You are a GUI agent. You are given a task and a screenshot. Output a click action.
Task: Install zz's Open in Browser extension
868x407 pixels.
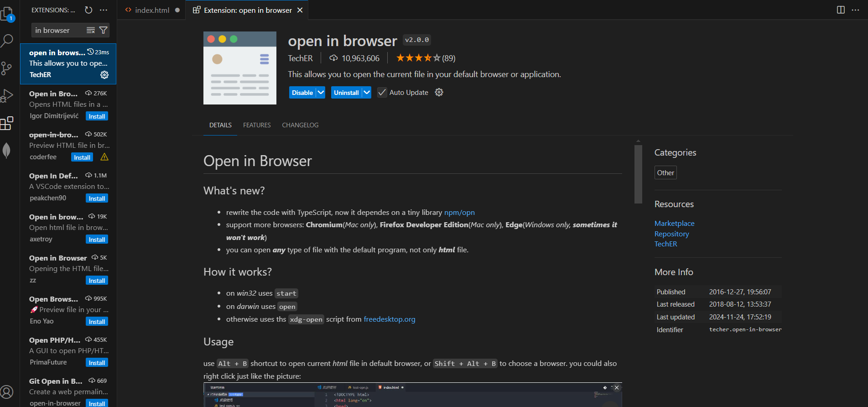pyautogui.click(x=97, y=281)
